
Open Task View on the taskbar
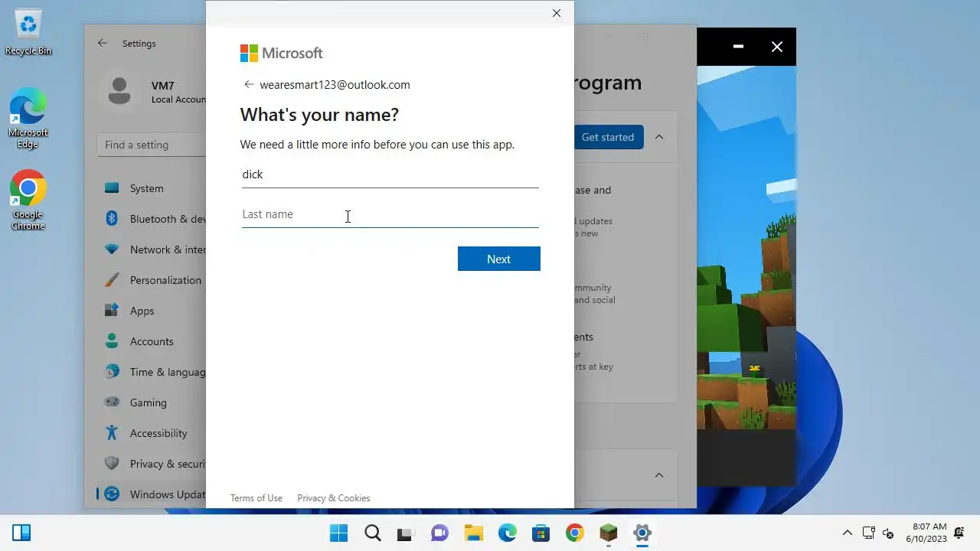405,533
